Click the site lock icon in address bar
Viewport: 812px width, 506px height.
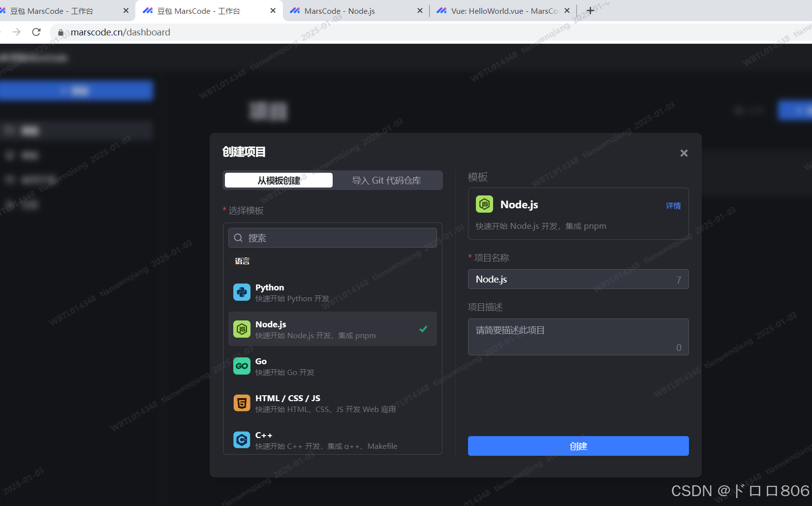(61, 32)
